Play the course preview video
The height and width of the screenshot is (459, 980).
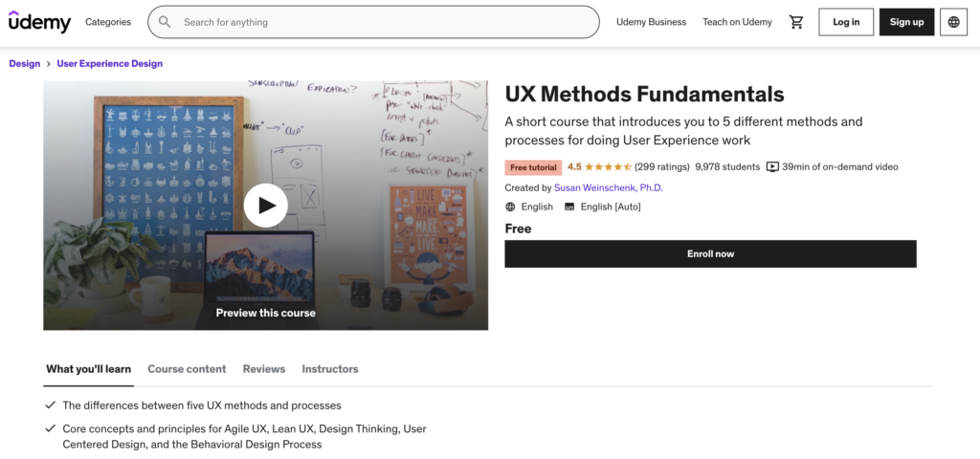click(266, 206)
